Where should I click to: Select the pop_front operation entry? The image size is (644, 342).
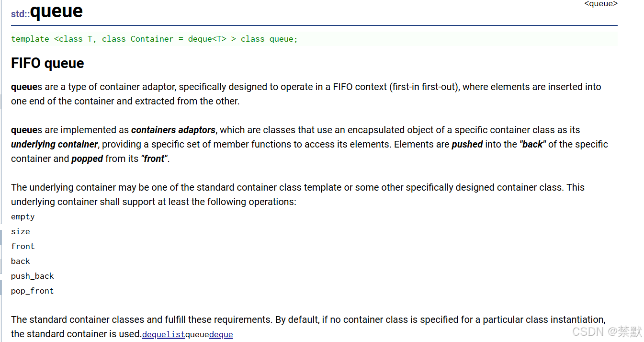coord(33,291)
